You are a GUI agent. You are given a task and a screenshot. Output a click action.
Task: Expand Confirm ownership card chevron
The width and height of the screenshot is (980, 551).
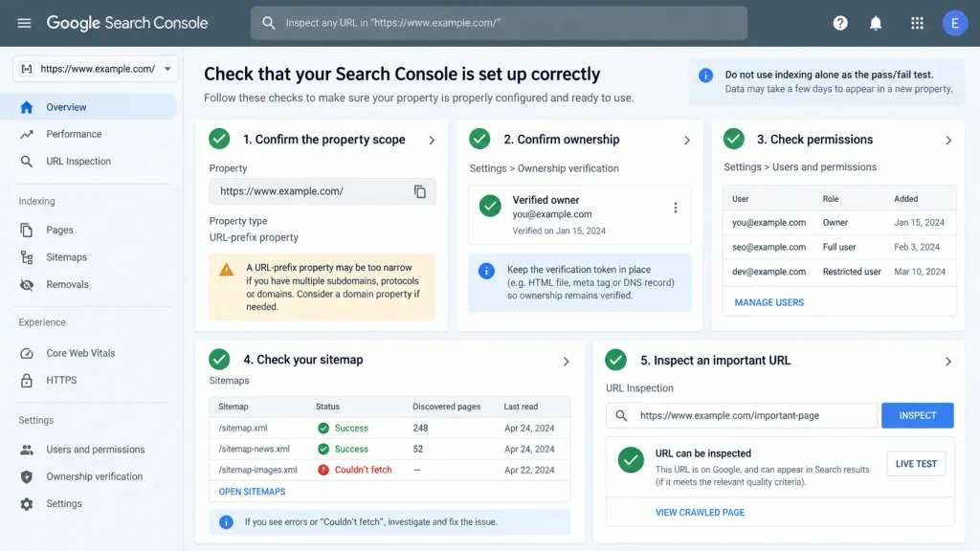pyautogui.click(x=687, y=140)
